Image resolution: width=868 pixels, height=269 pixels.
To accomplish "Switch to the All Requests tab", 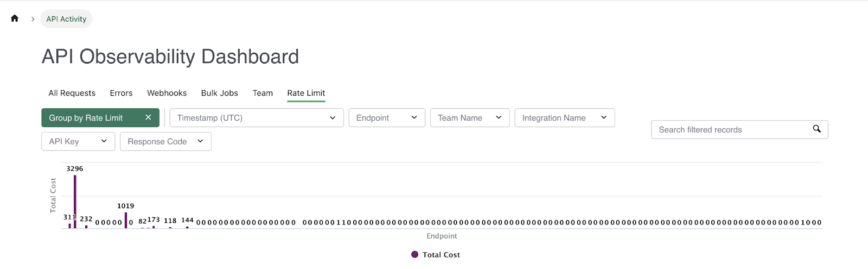I will point(72,93).
